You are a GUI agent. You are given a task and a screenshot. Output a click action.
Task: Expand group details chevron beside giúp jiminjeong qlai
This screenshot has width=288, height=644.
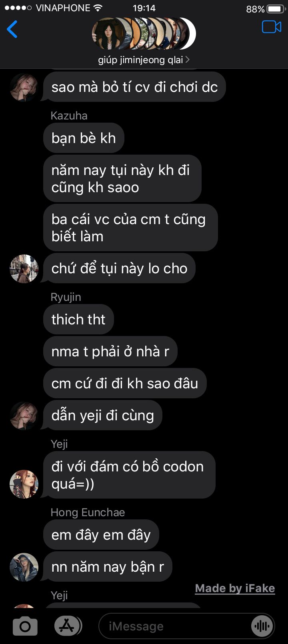click(x=188, y=60)
